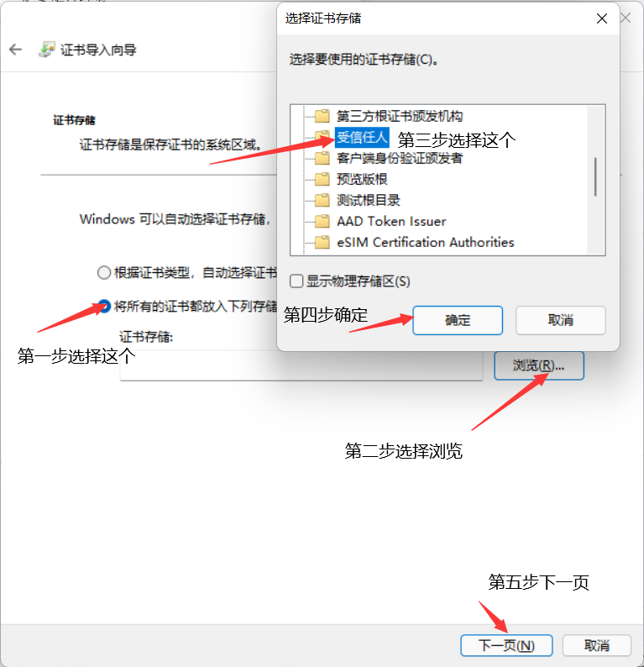Image resolution: width=644 pixels, height=667 pixels.
Task: Click the eSIM Certification Authorities folder icon
Action: point(322,242)
